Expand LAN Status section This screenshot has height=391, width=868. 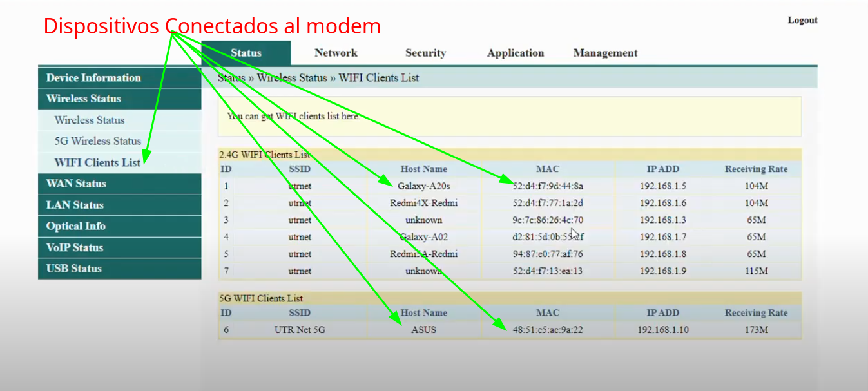(x=75, y=205)
